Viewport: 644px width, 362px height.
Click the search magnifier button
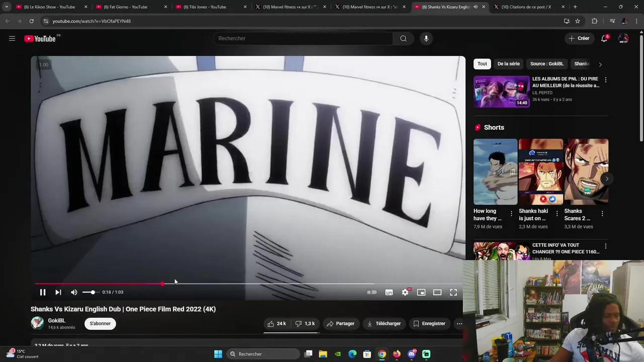pyautogui.click(x=403, y=39)
